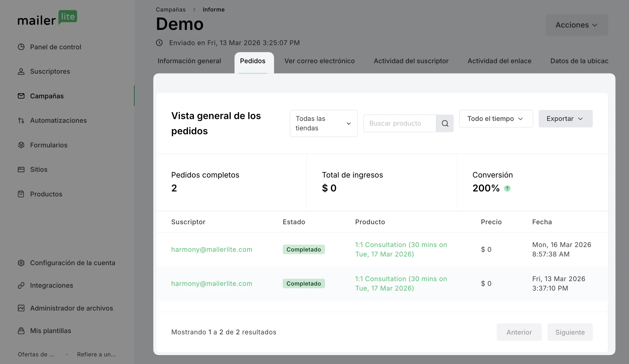Open Actividad del suscriptor tab
The height and width of the screenshot is (364, 629).
pos(411,61)
